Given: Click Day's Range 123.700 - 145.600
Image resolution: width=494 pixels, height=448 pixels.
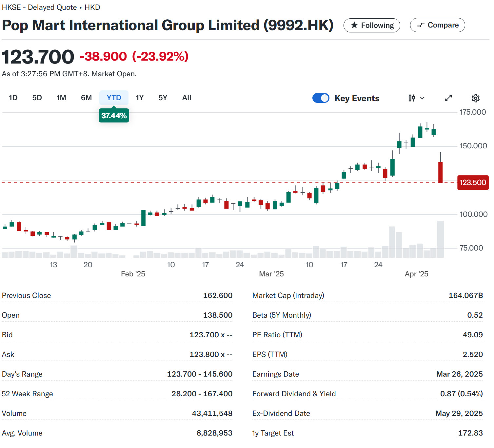Looking at the screenshot, I should point(200,374).
